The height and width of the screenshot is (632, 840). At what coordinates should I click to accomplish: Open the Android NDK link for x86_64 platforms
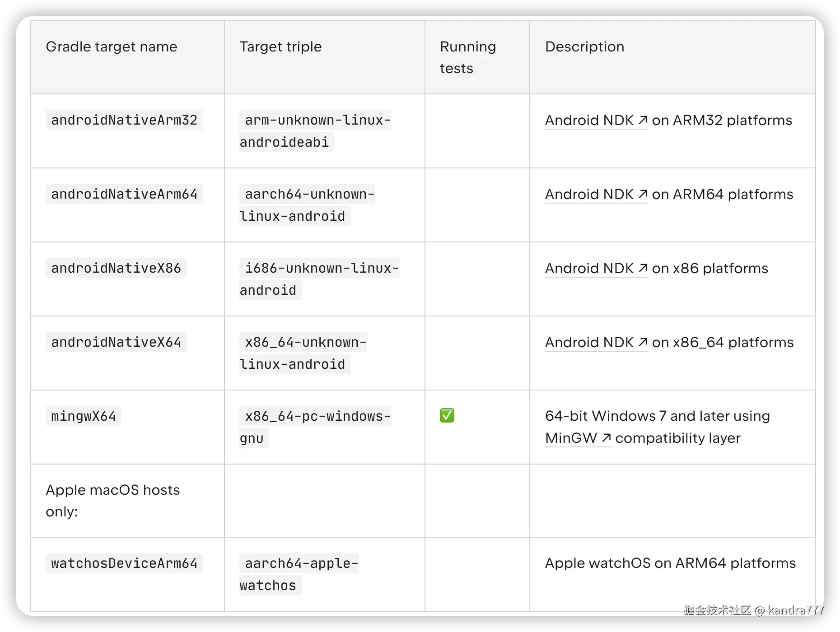[589, 342]
